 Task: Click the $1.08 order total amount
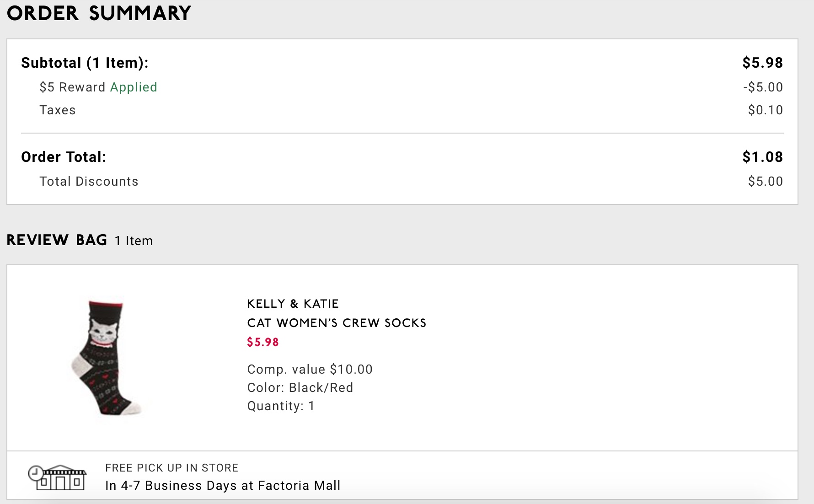[x=762, y=157]
